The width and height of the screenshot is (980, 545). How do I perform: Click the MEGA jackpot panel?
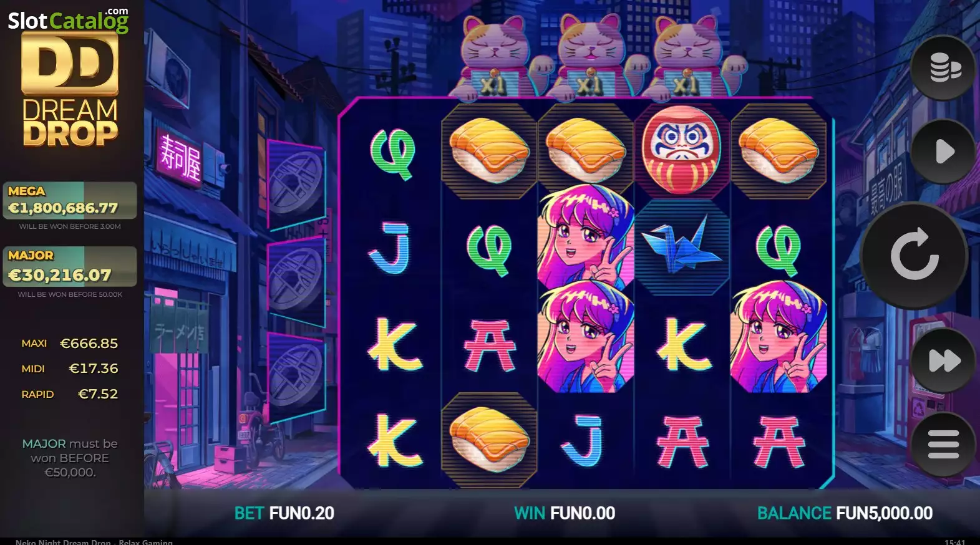point(70,201)
